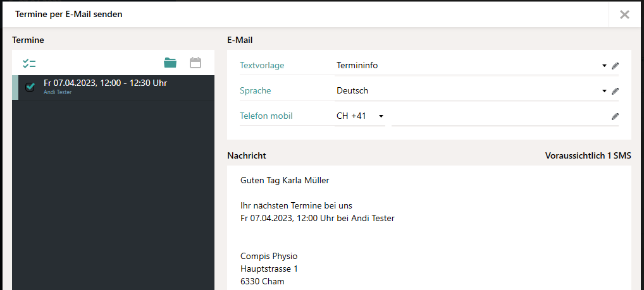This screenshot has width=644, height=290.
Task: Expand the Textvorlage dropdown arrow
Action: pos(604,66)
